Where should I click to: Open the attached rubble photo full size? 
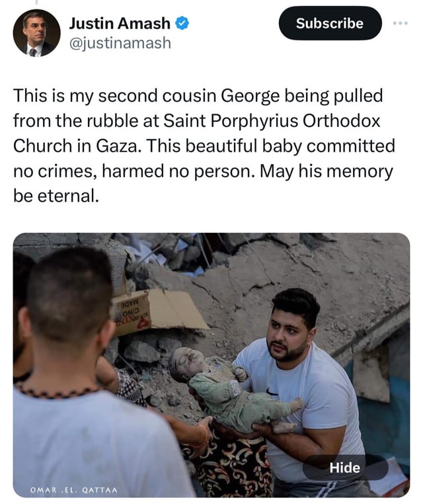coord(211,365)
